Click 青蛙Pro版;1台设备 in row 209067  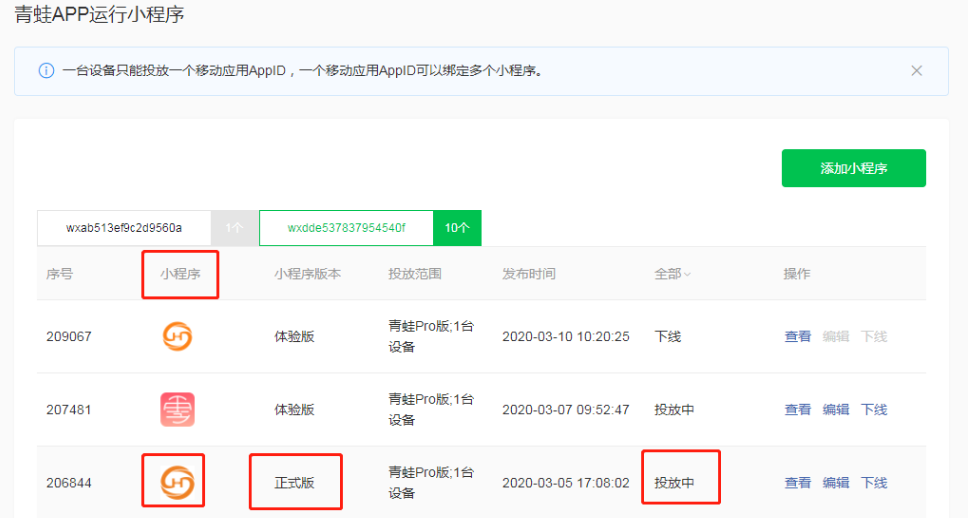[x=431, y=336]
